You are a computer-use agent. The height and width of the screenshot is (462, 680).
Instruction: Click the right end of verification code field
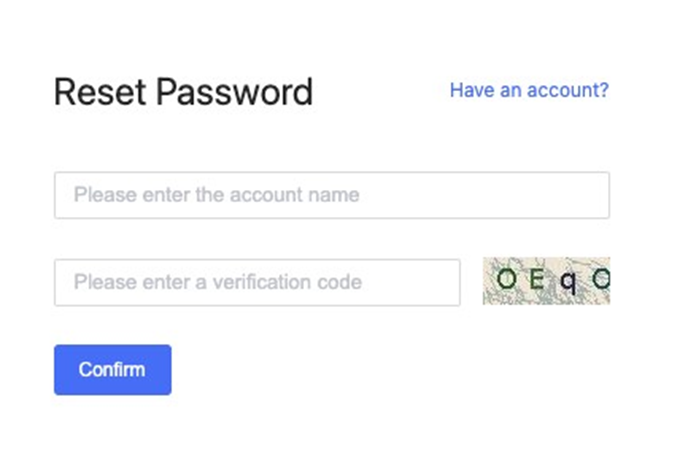[447, 282]
